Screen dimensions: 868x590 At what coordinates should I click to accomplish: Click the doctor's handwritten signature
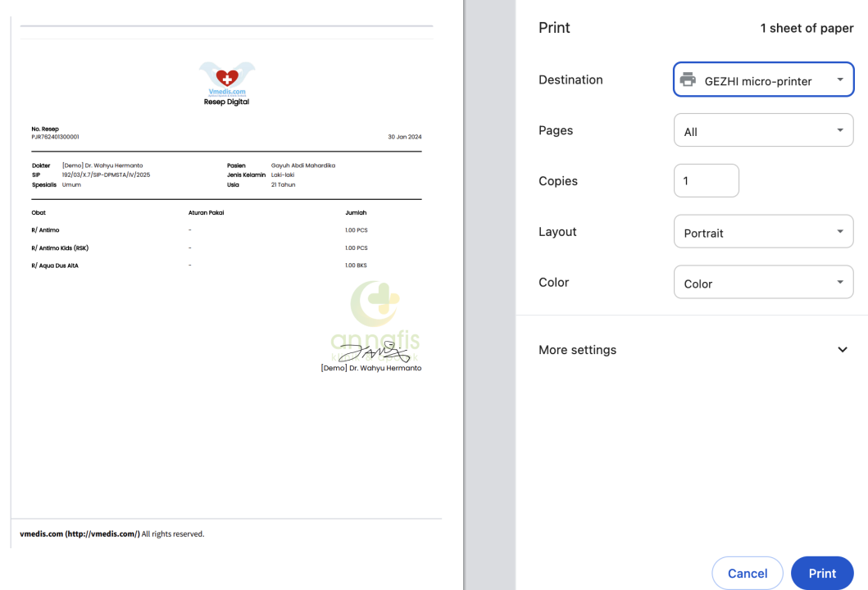click(374, 352)
